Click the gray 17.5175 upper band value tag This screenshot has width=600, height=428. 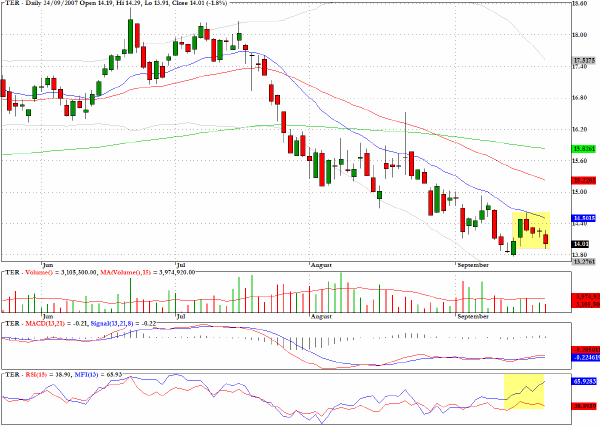tap(584, 60)
